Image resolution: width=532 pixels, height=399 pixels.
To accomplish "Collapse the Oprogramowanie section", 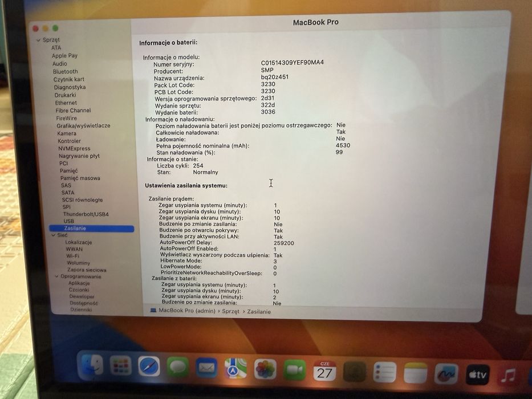I will click(x=56, y=276).
